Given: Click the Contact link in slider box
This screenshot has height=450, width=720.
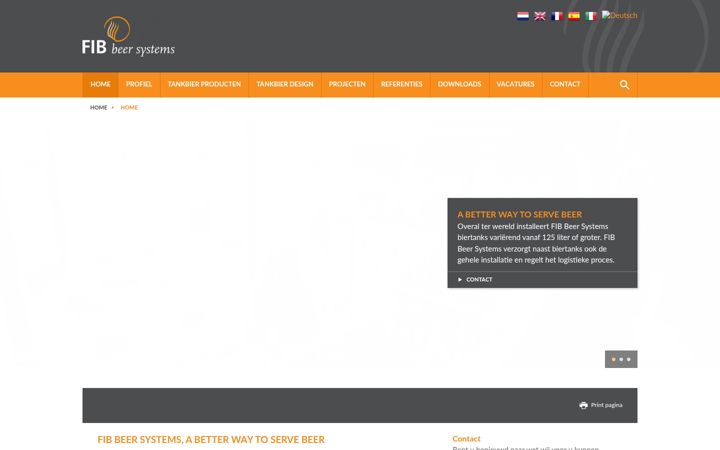Looking at the screenshot, I should coord(479,279).
